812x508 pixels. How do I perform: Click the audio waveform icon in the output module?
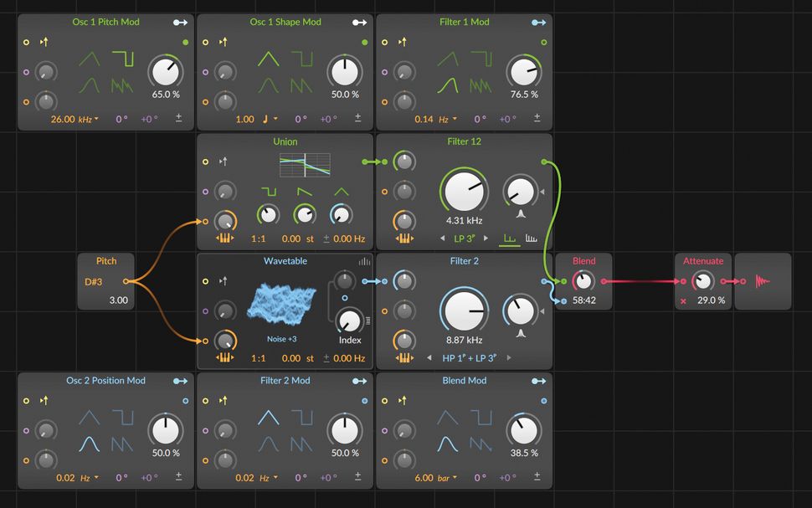coord(763,280)
